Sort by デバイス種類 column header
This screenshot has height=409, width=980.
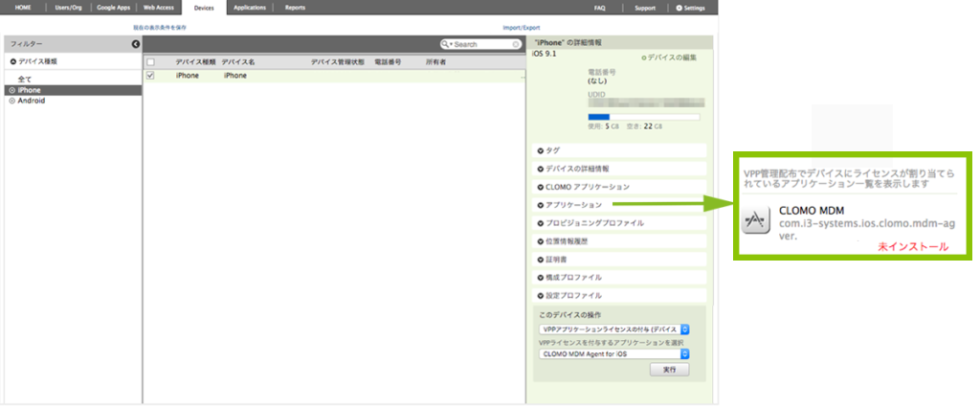195,62
